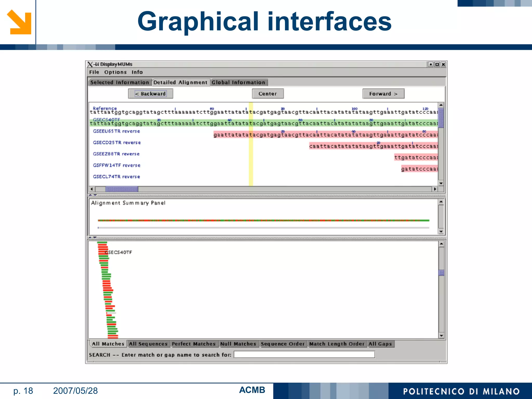Close the DisplayMUMs window

(x=443, y=64)
